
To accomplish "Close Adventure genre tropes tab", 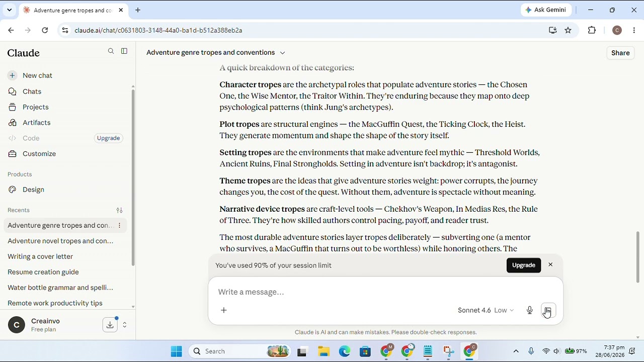I will tap(121, 10).
